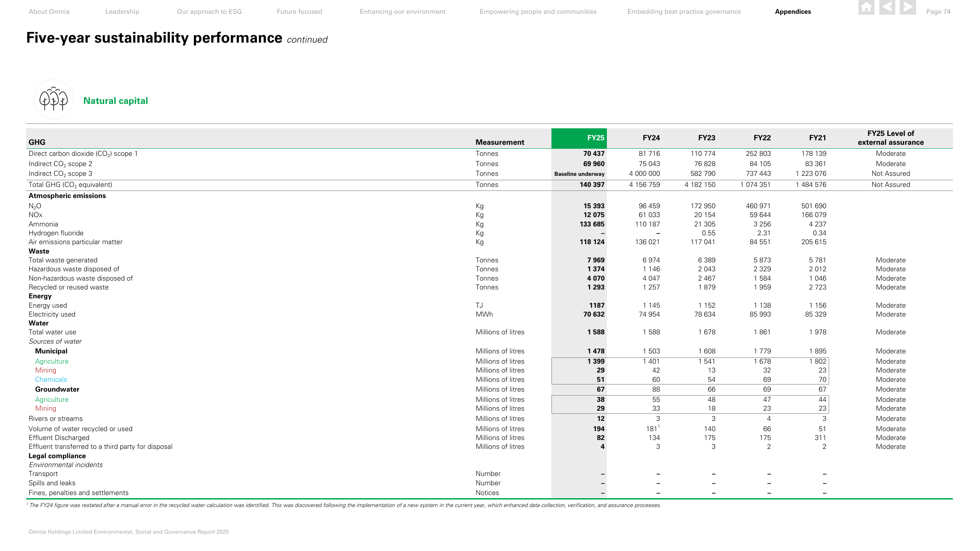The width and height of the screenshot is (980, 551).
Task: Go to previous page arrow icon
Action: pos(887,8)
